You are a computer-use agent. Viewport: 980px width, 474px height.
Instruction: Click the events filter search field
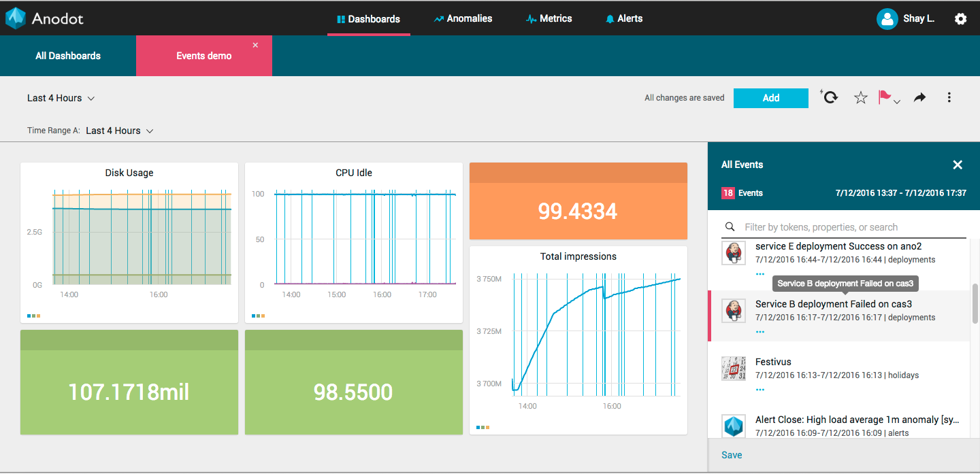tap(851, 227)
